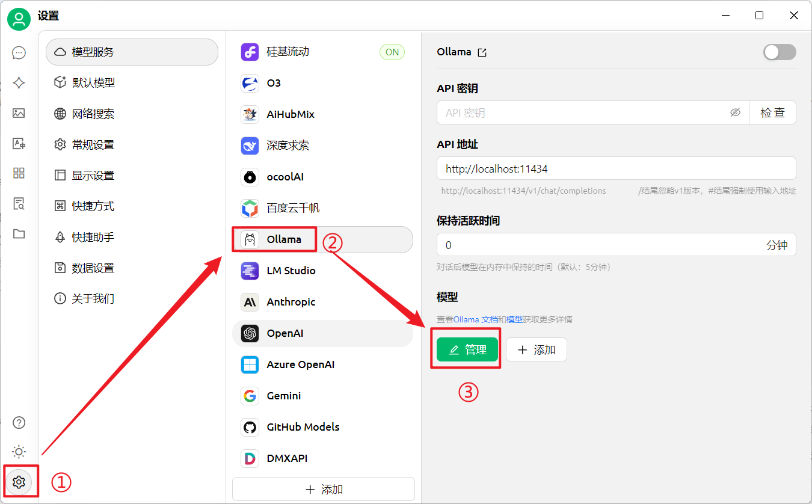Toggle the theme sun icon

(x=19, y=452)
